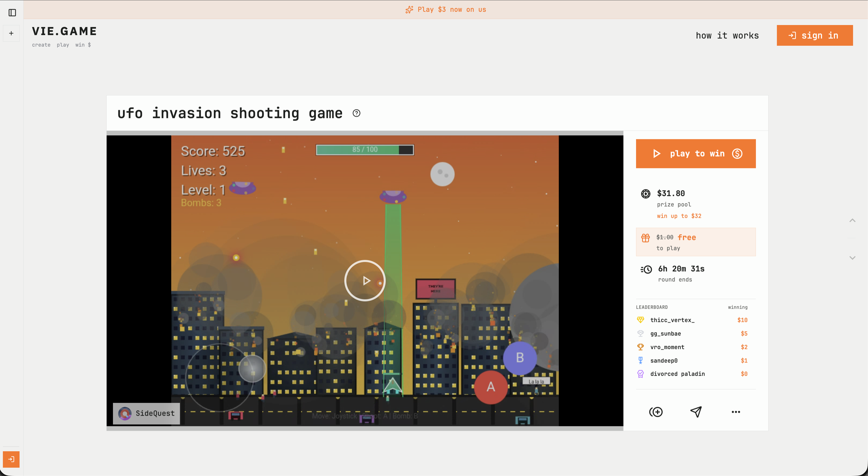Click the plus icon to create a game
Viewport: 868px width, 476px height.
point(11,33)
